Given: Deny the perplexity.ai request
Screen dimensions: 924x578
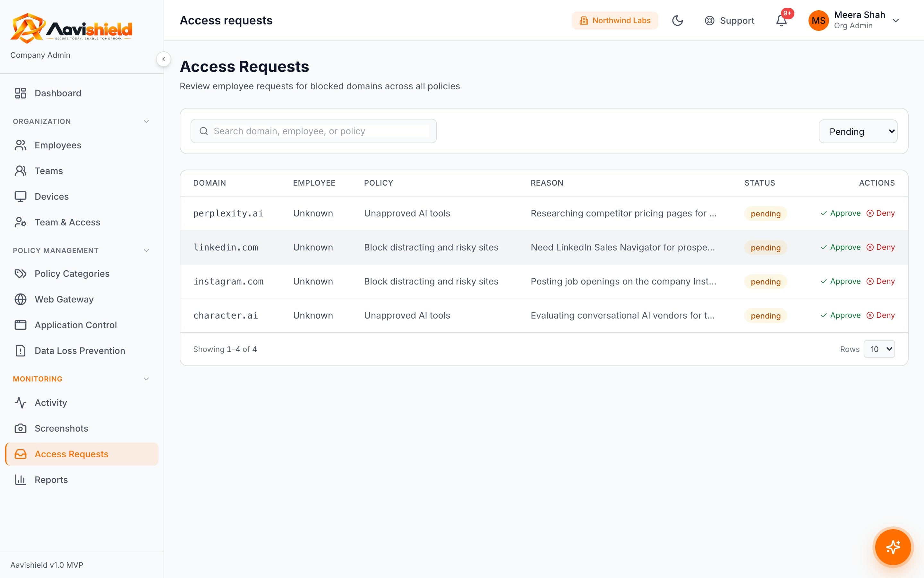Looking at the screenshot, I should point(880,213).
